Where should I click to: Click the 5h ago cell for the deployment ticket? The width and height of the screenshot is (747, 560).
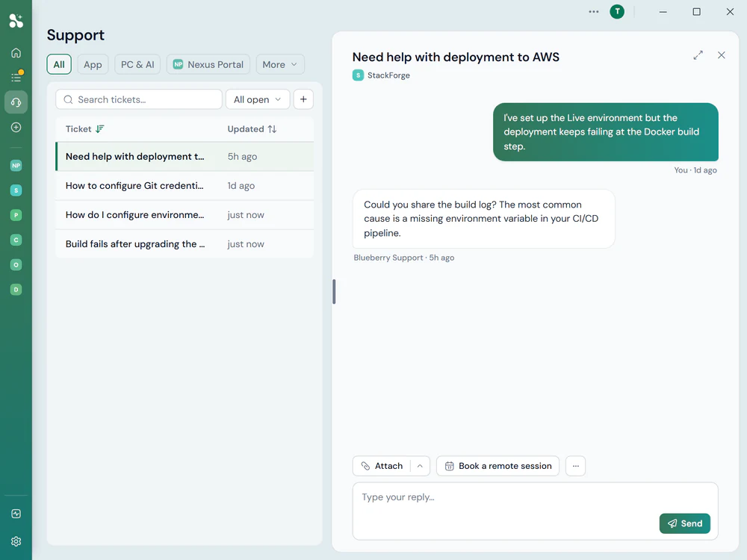tap(242, 157)
